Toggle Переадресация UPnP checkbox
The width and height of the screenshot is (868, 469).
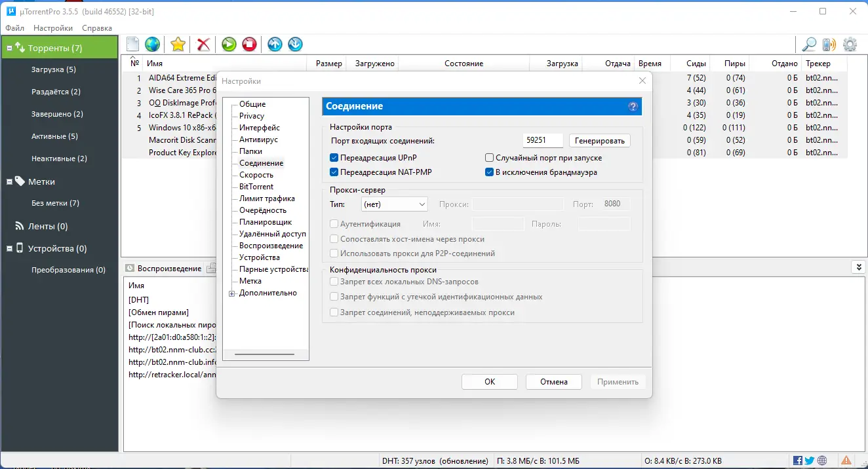coord(334,158)
